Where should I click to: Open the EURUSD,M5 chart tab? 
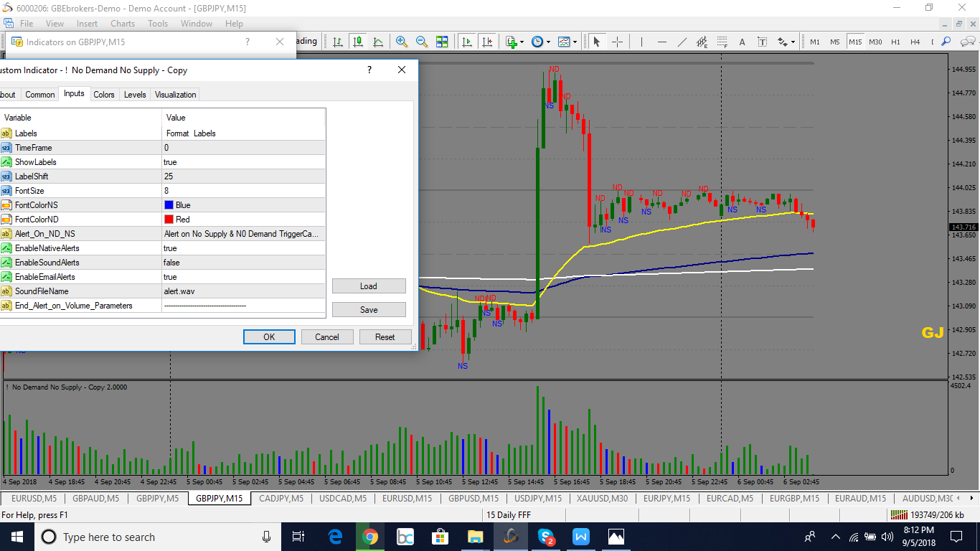[x=34, y=498]
